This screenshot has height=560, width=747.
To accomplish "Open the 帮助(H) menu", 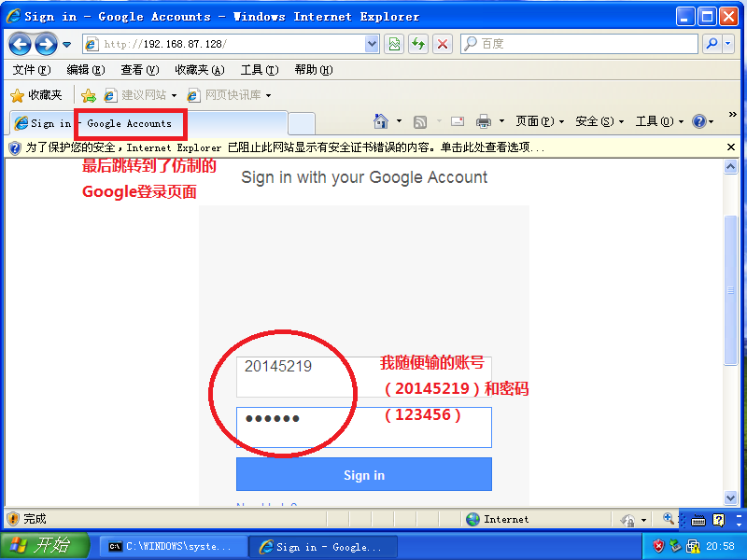I will [314, 70].
